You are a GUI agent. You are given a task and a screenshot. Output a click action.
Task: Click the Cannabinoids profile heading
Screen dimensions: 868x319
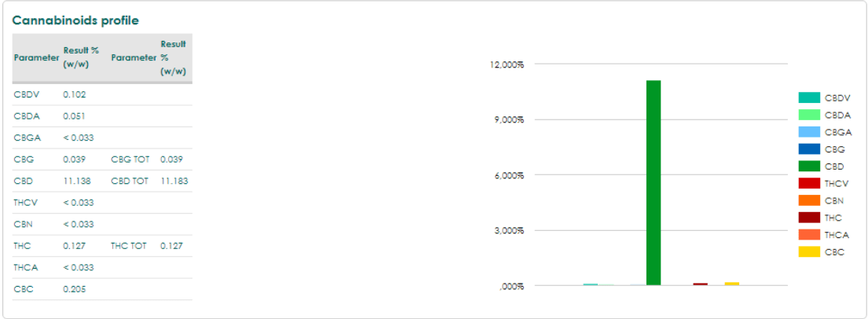pyautogui.click(x=75, y=20)
